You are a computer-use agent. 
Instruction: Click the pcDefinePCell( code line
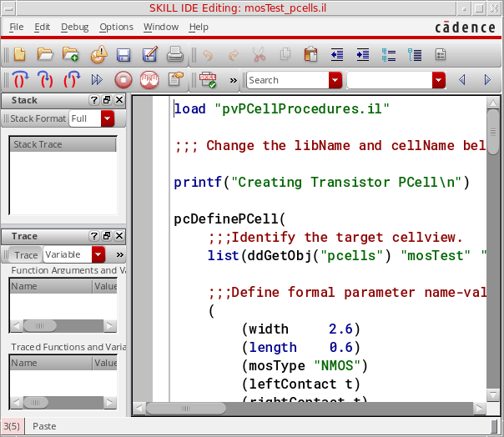point(229,219)
